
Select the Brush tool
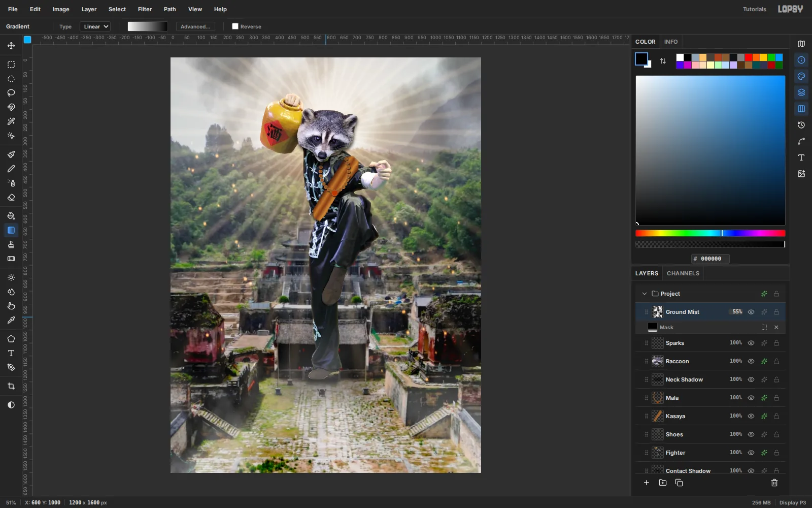[x=11, y=154]
